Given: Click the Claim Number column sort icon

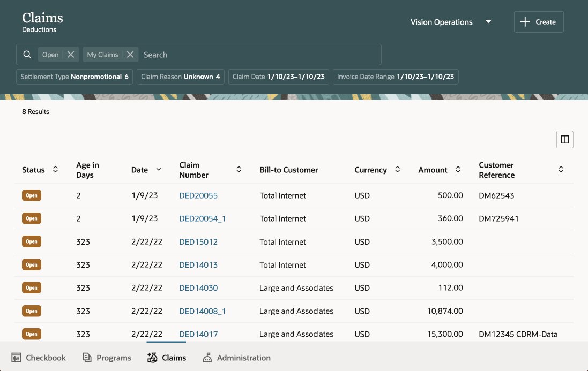Looking at the screenshot, I should [239, 169].
